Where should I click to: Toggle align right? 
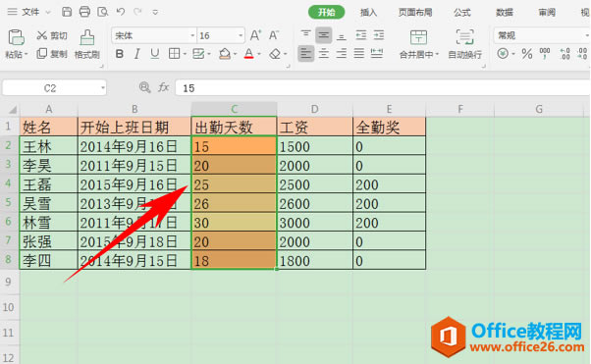click(342, 54)
